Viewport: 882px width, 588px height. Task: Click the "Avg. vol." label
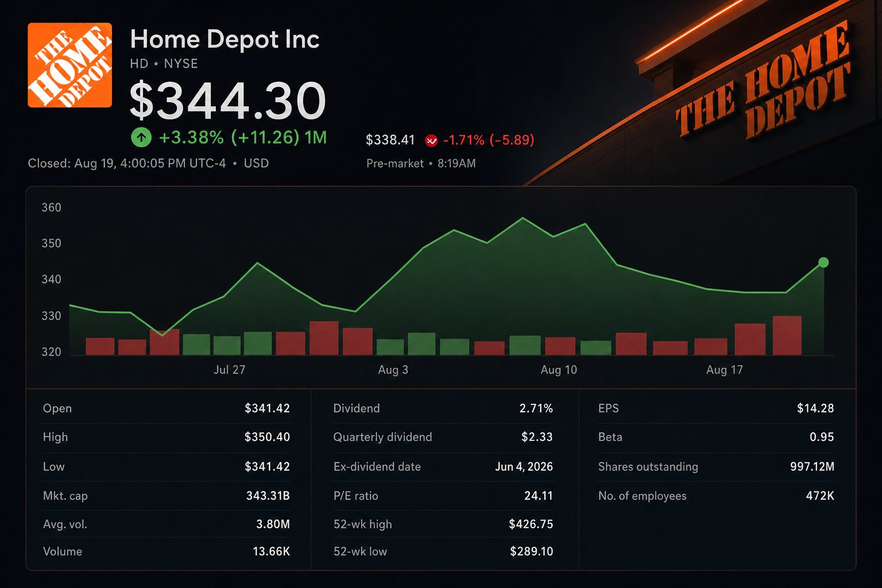[x=65, y=524]
